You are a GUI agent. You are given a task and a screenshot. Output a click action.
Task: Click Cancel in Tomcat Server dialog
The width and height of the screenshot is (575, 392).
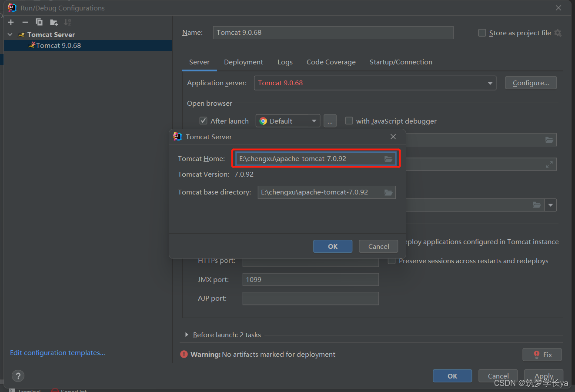(378, 246)
